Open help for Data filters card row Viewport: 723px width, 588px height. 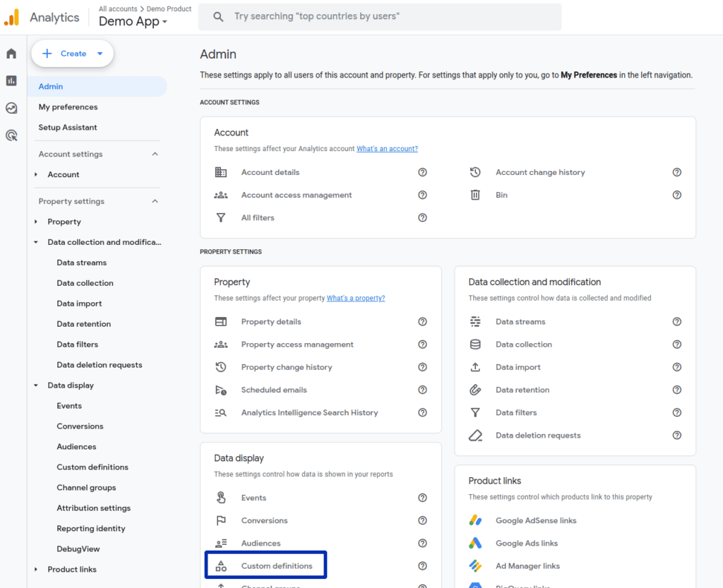(x=677, y=412)
